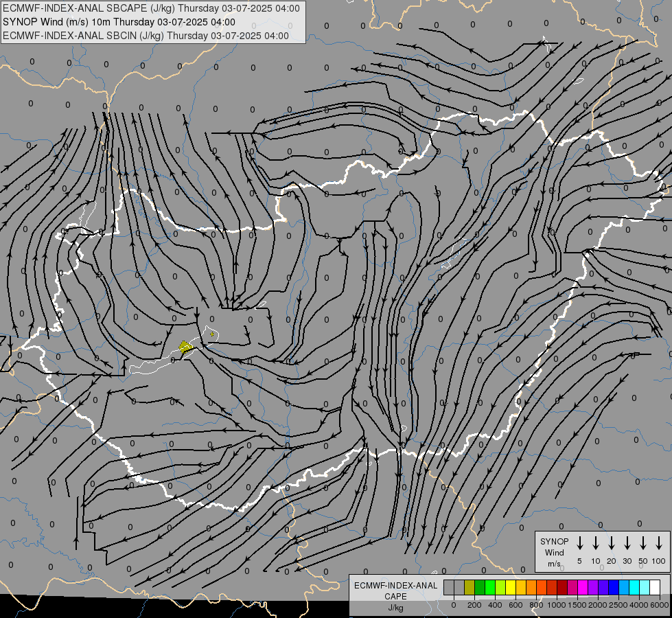Click the 'm/s' unit in wind legend

coord(554,564)
